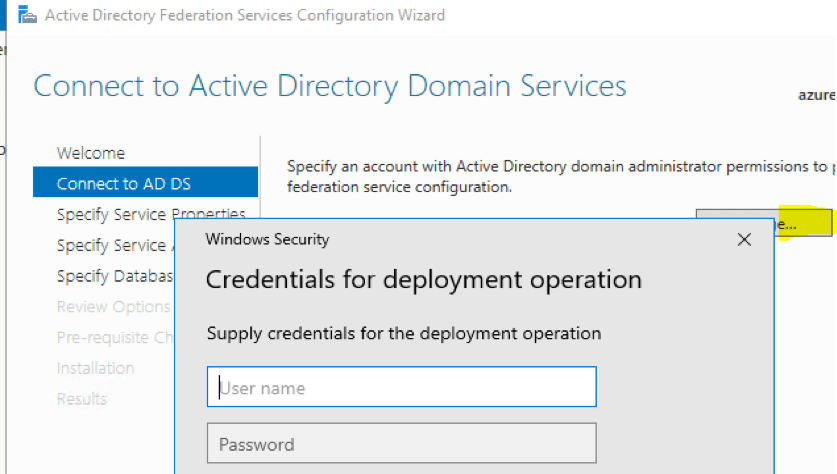Click the Windows Security caption text
Image resolution: width=837 pixels, height=474 pixels.
(x=267, y=239)
